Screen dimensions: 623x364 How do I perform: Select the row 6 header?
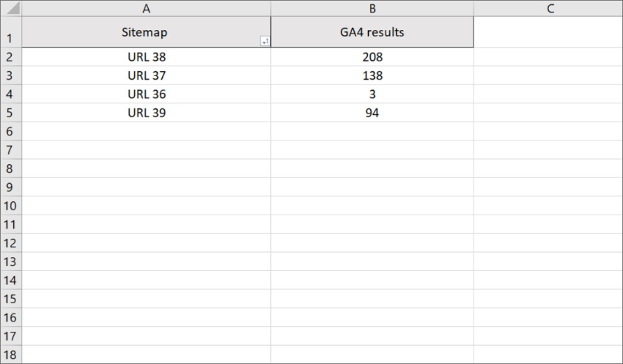point(11,131)
